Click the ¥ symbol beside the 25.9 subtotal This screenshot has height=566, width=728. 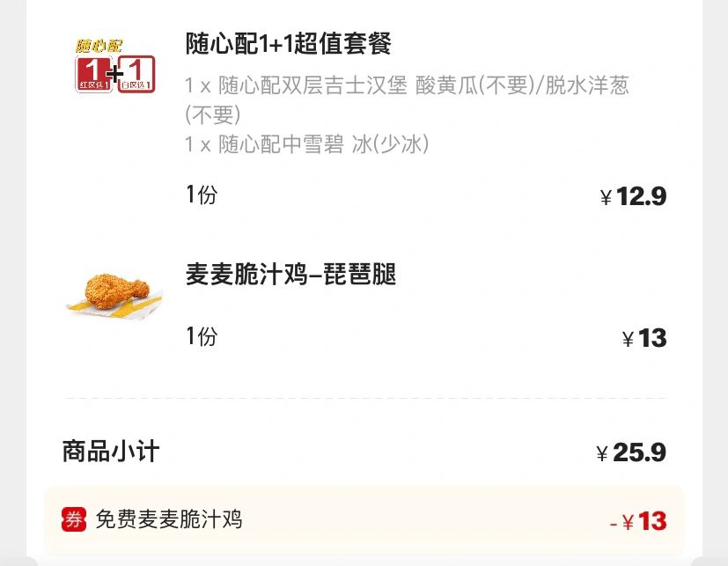pos(603,454)
